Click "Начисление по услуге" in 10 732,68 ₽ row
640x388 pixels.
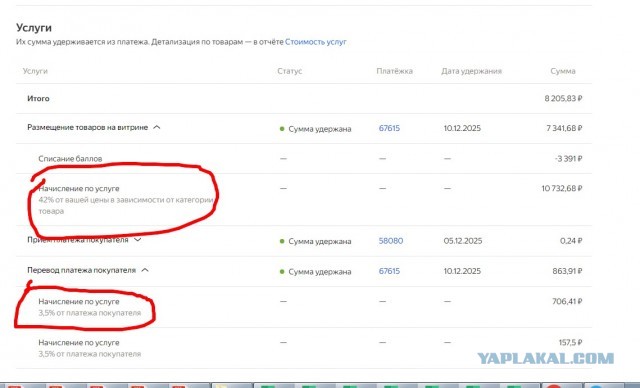click(x=79, y=188)
